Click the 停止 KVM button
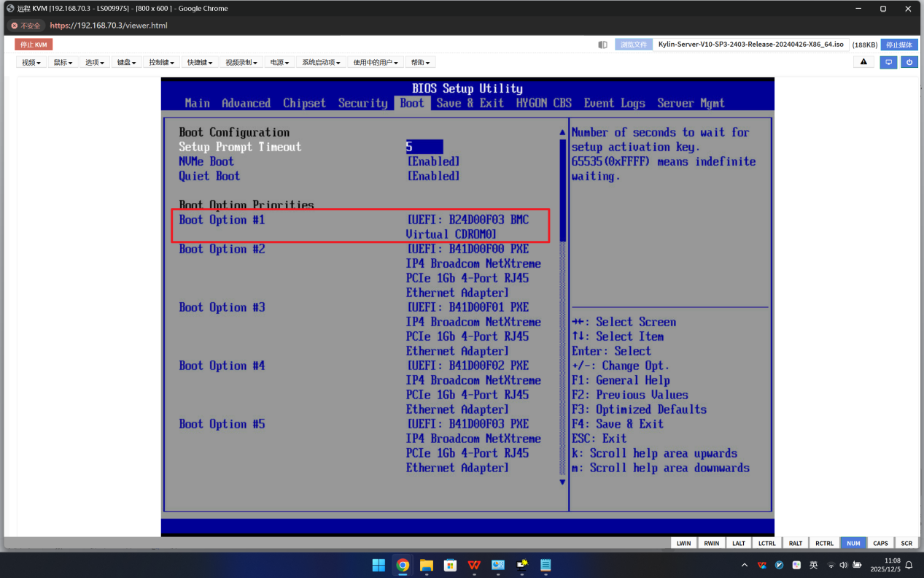This screenshot has width=924, height=578. point(34,45)
